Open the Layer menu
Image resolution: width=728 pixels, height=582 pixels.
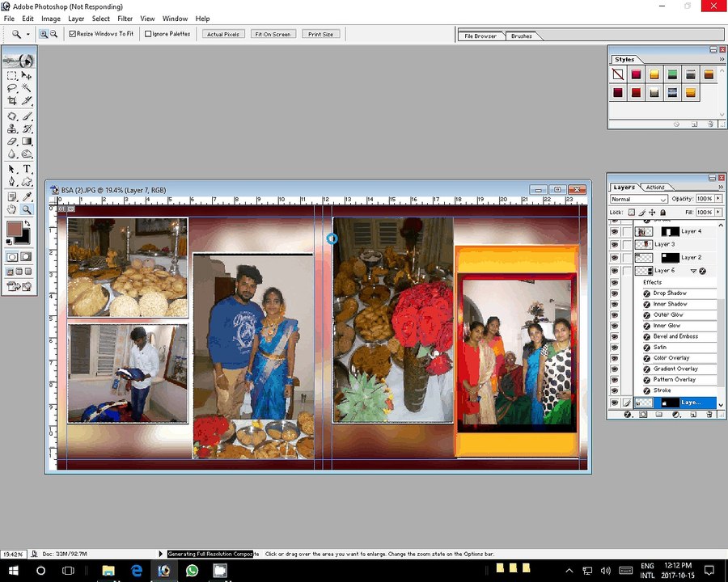pyautogui.click(x=76, y=19)
